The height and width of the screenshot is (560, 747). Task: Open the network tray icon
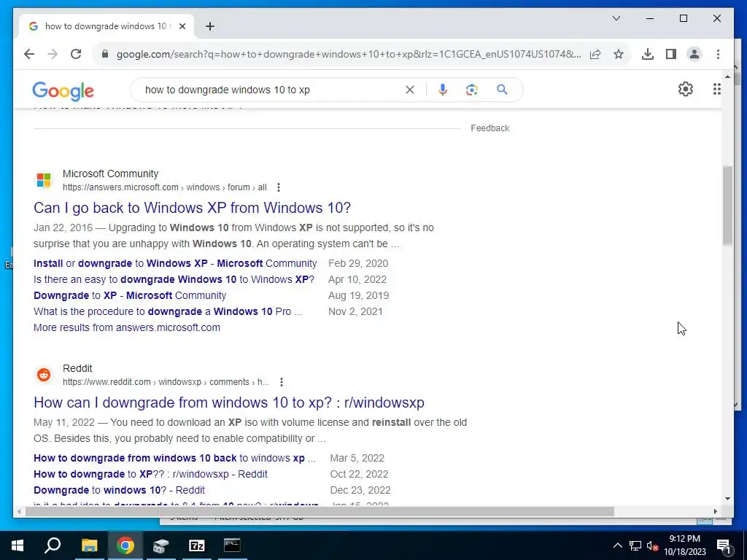tap(635, 545)
